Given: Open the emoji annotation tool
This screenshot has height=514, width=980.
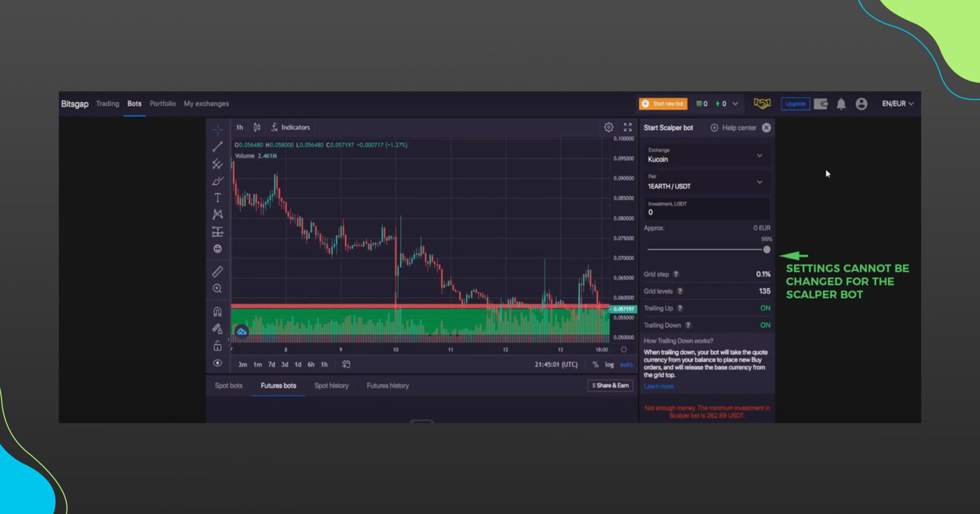Looking at the screenshot, I should [217, 249].
